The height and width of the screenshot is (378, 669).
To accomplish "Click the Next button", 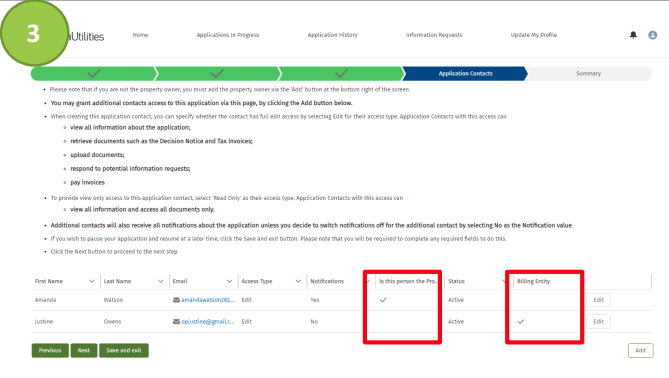I will 84,350.
